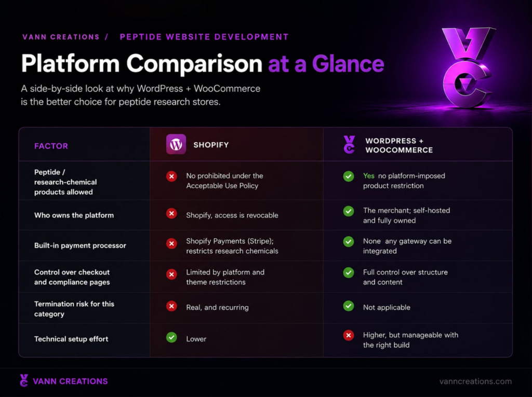This screenshot has height=397, width=532.
Task: Click red X next to Shopify Payments (Stripe)
Action: [x=171, y=243]
